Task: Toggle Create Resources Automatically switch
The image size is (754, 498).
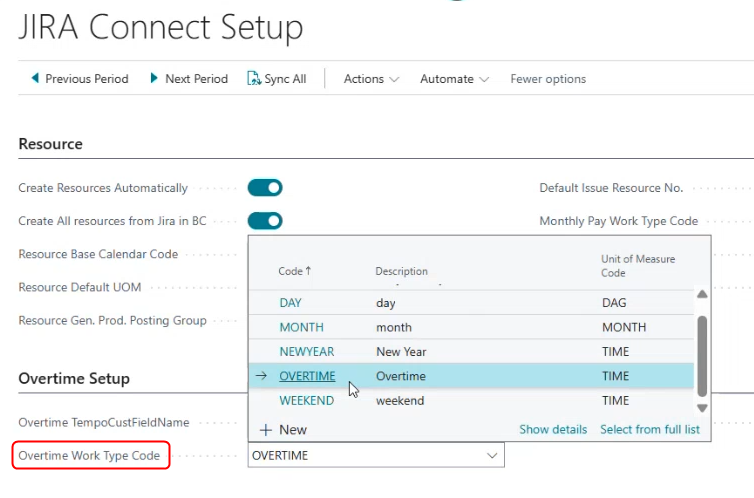Action: [265, 188]
